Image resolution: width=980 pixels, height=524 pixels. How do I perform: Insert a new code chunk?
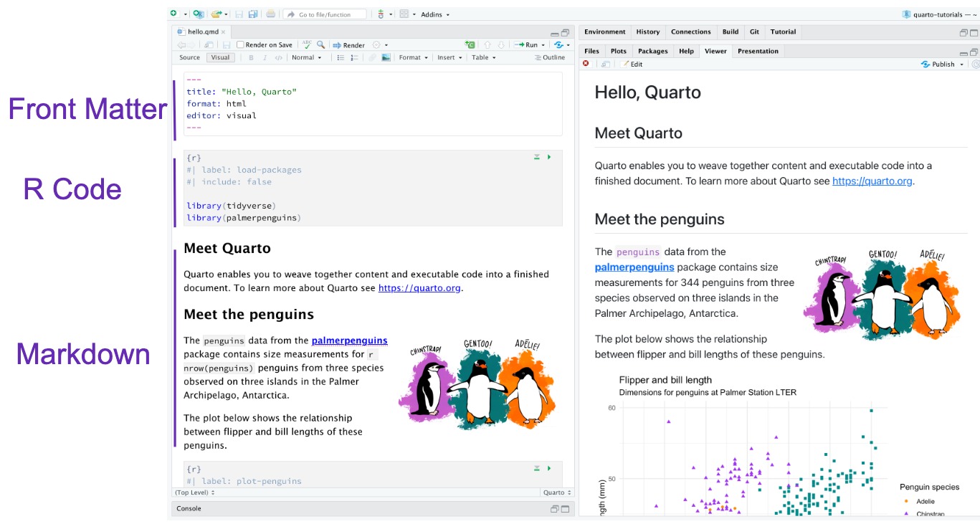470,44
